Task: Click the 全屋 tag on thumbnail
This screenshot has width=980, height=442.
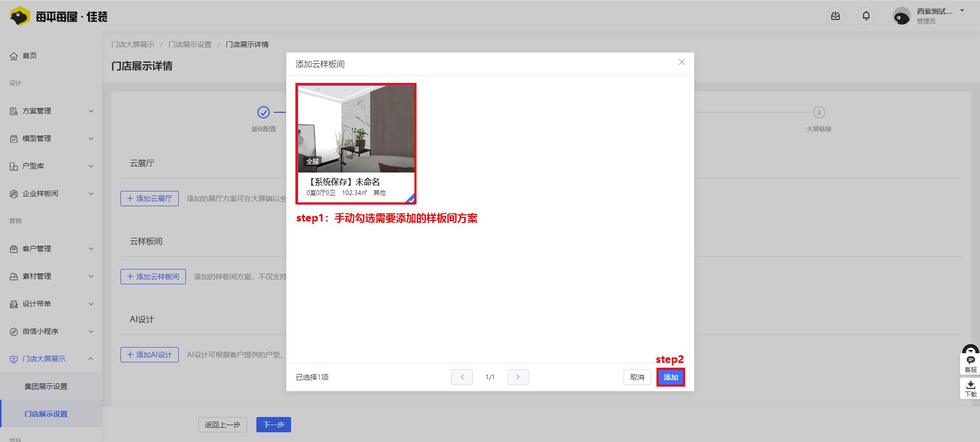Action: tap(313, 161)
